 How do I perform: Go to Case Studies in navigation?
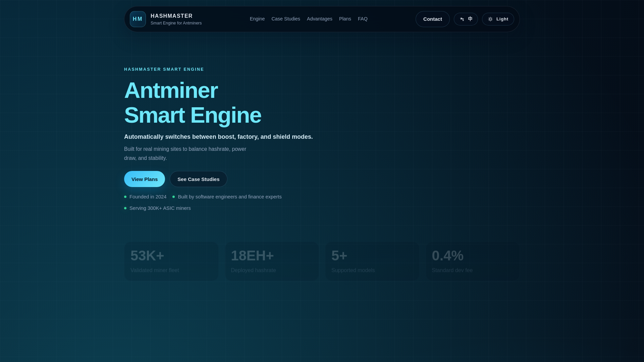[286, 19]
